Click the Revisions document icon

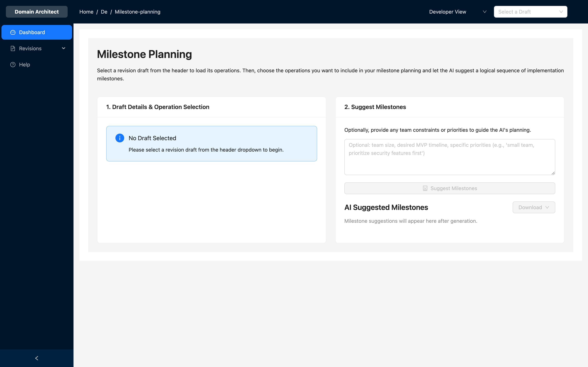pyautogui.click(x=13, y=49)
